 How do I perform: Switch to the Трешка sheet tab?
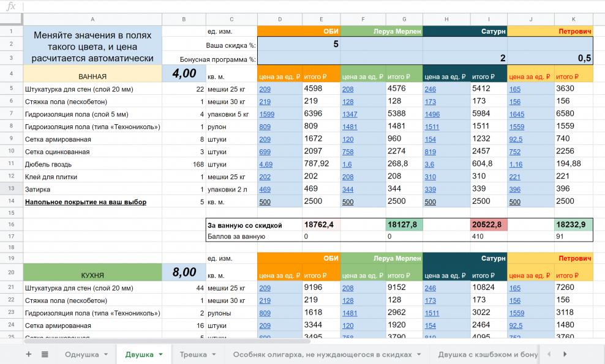193,354
